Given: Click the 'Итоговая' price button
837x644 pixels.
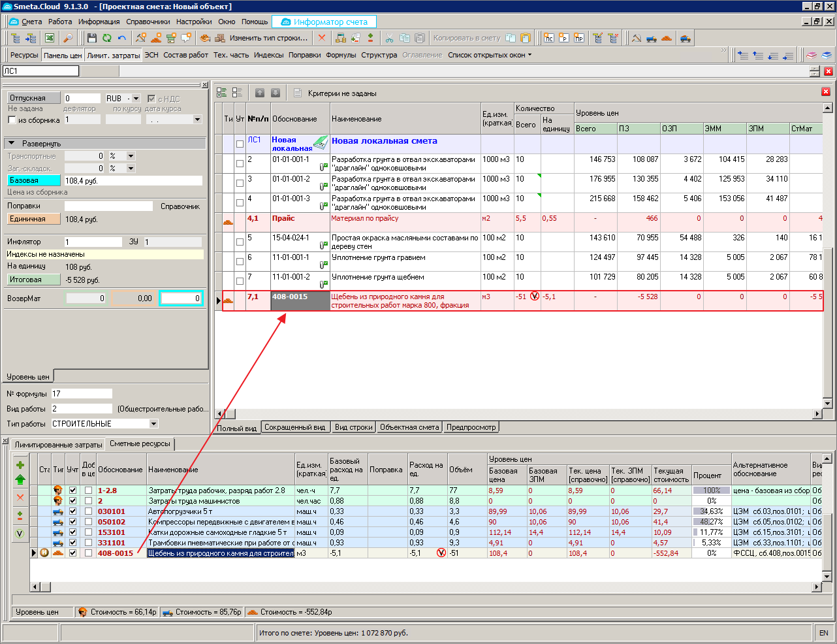Looking at the screenshot, I should [x=33, y=280].
